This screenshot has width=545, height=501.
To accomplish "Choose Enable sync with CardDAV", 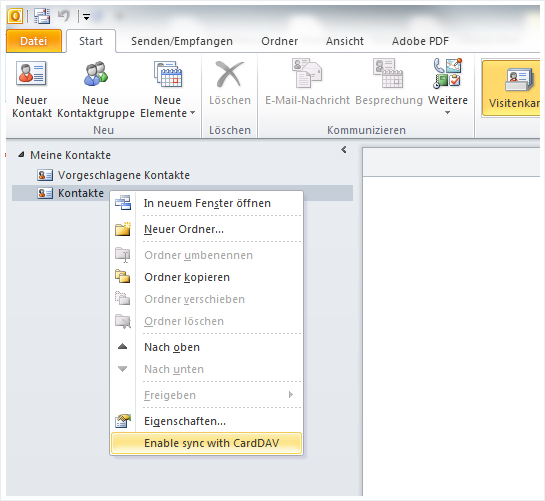I will tap(206, 443).
